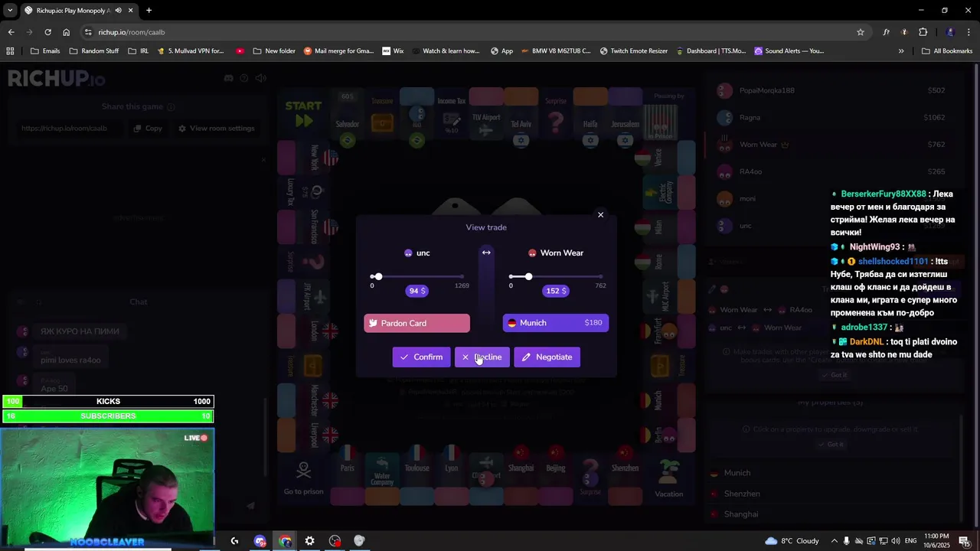Click the RICHUP.io logo
The height and width of the screenshot is (551, 980).
(x=57, y=78)
